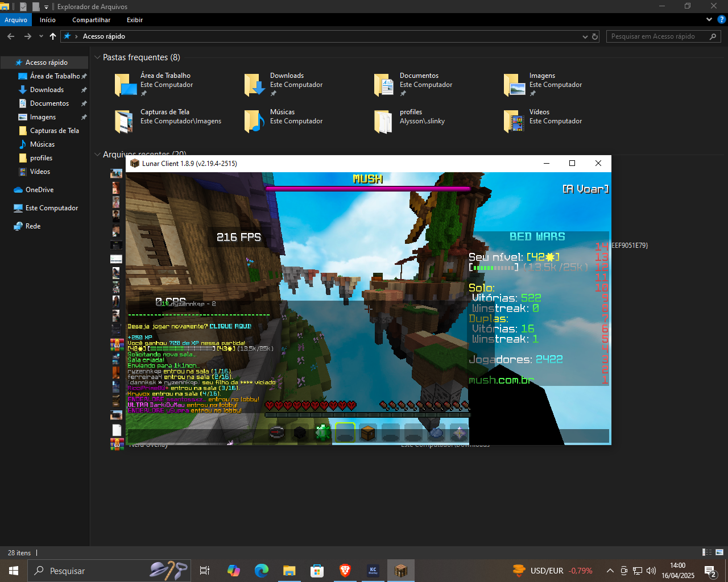Open the clock showing 14:00 16/04/2025
The width and height of the screenshot is (728, 582).
pos(678,571)
